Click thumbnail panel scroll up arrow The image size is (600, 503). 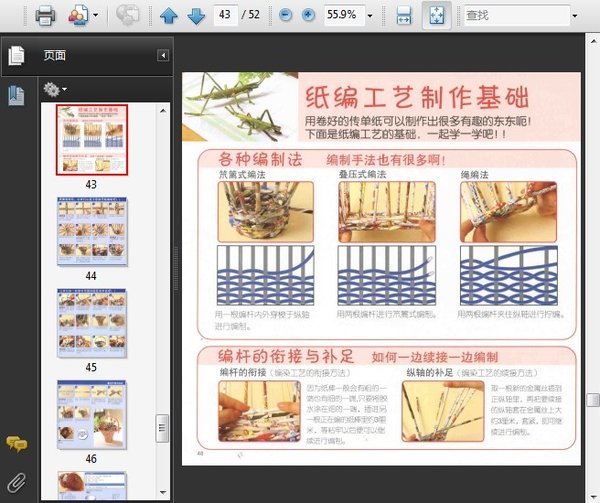click(x=163, y=111)
